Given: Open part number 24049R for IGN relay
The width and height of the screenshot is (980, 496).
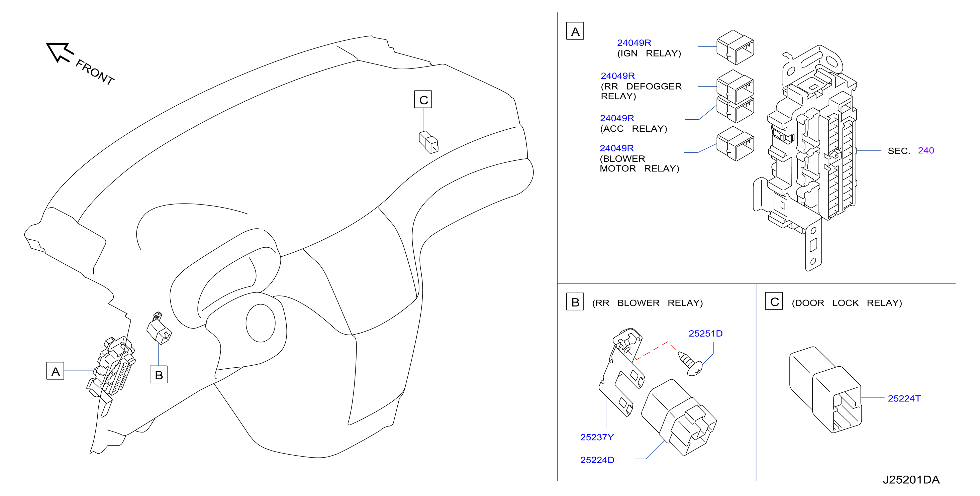Looking at the screenshot, I should (634, 42).
